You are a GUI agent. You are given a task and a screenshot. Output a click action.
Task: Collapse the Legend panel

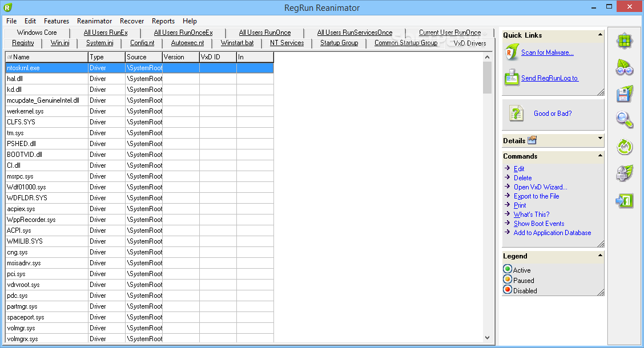(x=600, y=255)
